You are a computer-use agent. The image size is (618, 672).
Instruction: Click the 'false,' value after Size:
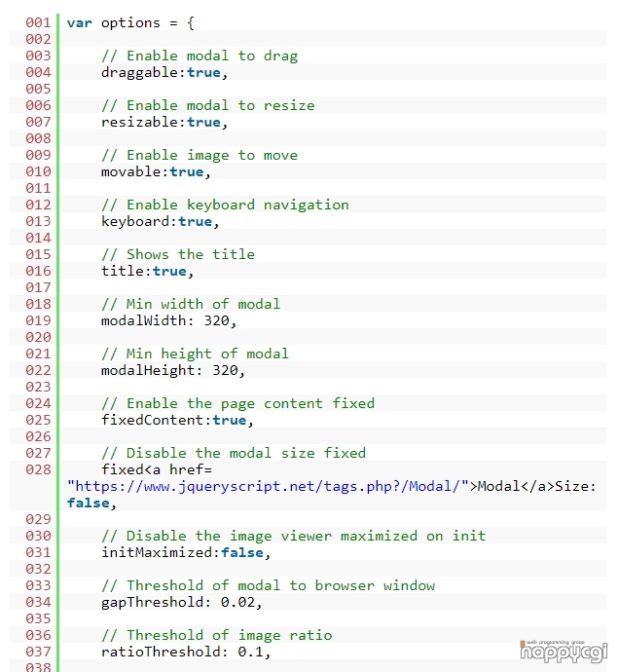tap(91, 504)
